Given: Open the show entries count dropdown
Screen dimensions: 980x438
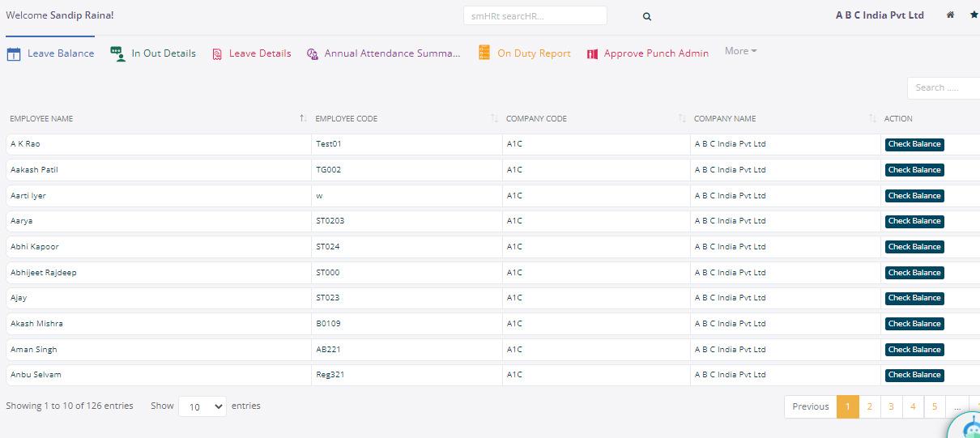Looking at the screenshot, I should pyautogui.click(x=202, y=406).
